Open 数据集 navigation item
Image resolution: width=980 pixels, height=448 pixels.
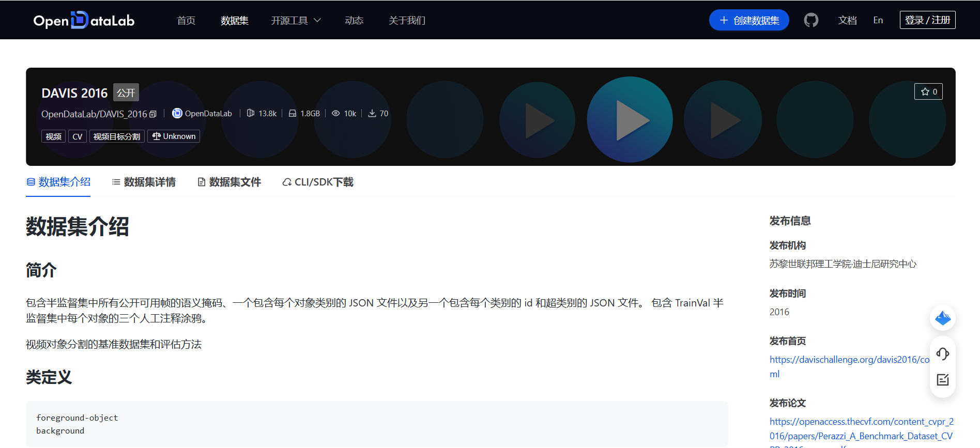[235, 20]
